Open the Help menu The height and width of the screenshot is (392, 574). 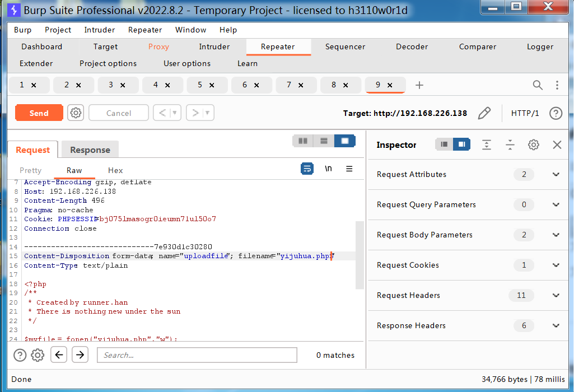[228, 30]
